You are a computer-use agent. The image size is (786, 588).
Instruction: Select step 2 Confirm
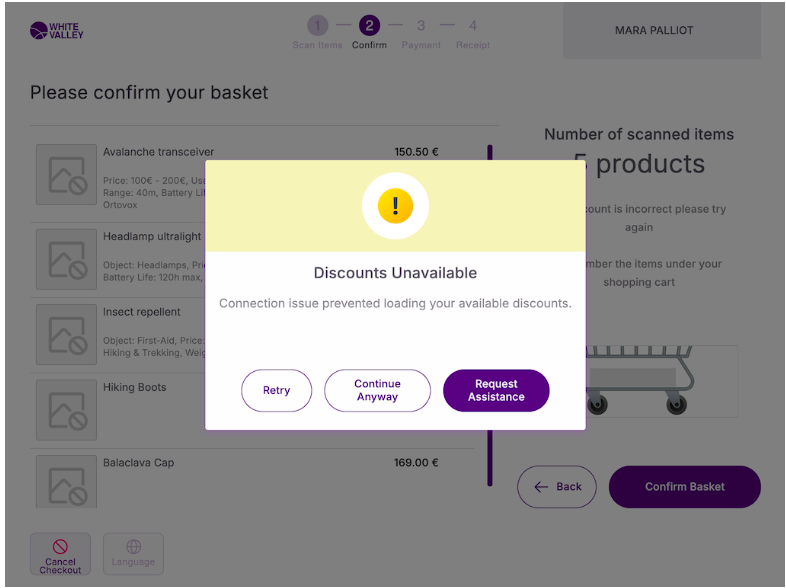point(369,26)
